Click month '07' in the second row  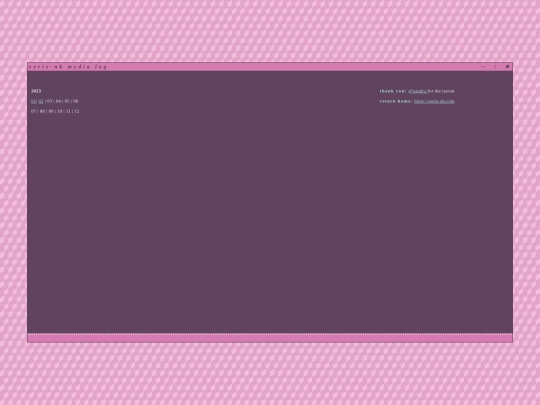click(x=33, y=111)
